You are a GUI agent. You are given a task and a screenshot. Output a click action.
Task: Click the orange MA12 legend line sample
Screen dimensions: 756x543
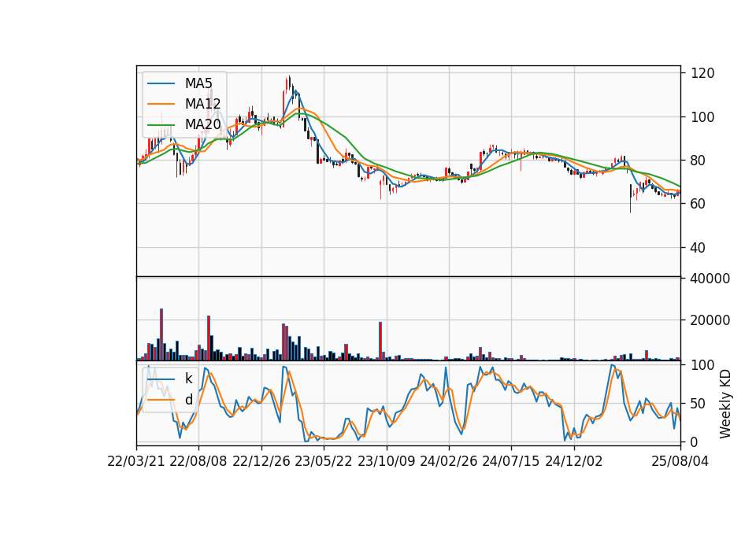point(161,104)
